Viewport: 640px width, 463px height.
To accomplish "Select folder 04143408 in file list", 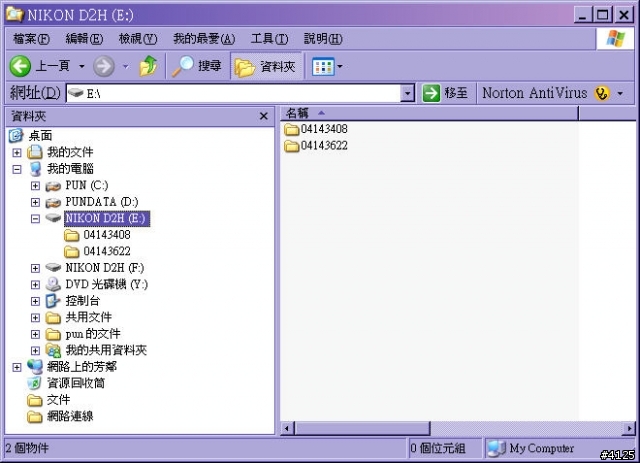I will (x=316, y=129).
